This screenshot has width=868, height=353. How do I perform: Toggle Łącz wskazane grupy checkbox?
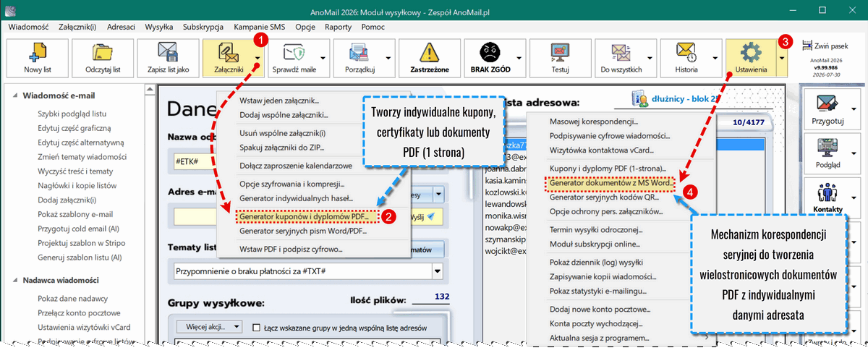pyautogui.click(x=256, y=328)
